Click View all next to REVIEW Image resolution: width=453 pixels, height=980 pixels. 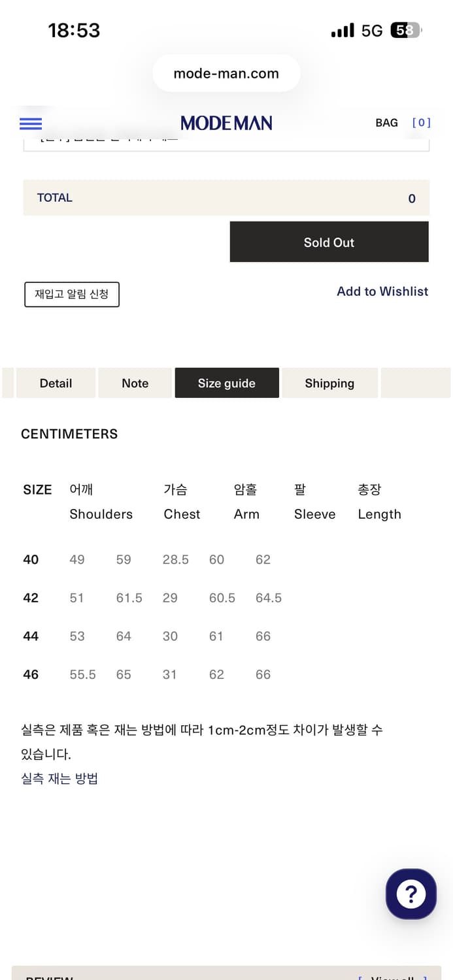[393, 977]
